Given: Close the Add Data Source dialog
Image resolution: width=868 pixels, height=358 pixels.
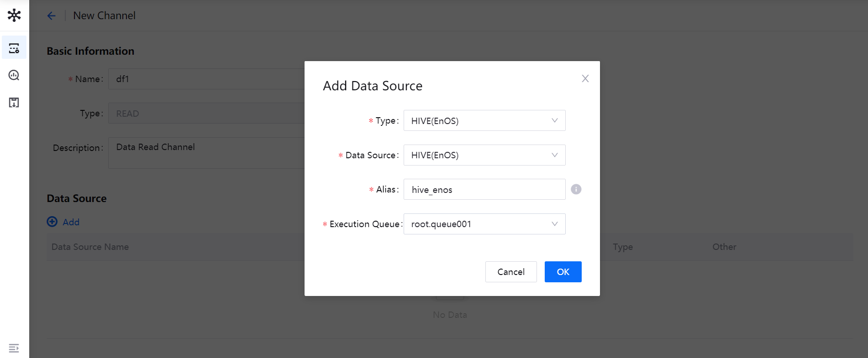Looking at the screenshot, I should pyautogui.click(x=585, y=78).
